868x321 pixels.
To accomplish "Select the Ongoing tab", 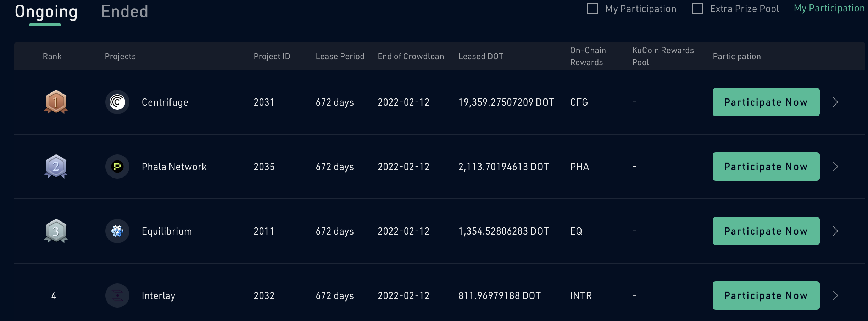I will [46, 12].
